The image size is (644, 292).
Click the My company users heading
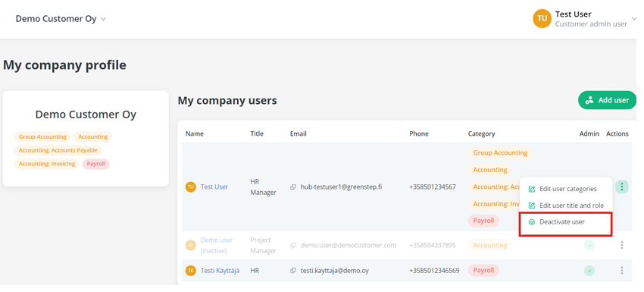227,100
